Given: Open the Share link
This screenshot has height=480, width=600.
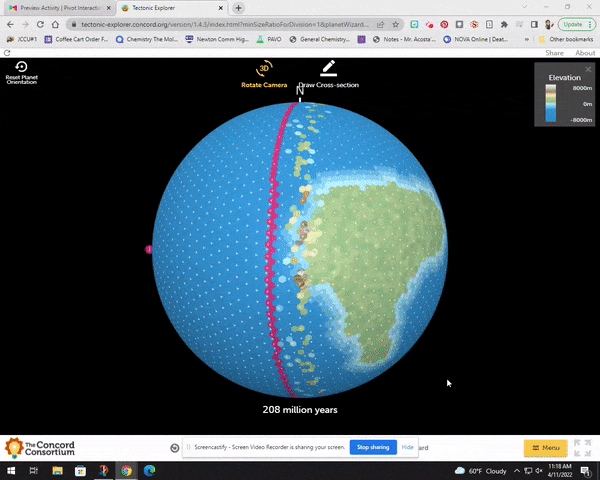Looking at the screenshot, I should [554, 53].
